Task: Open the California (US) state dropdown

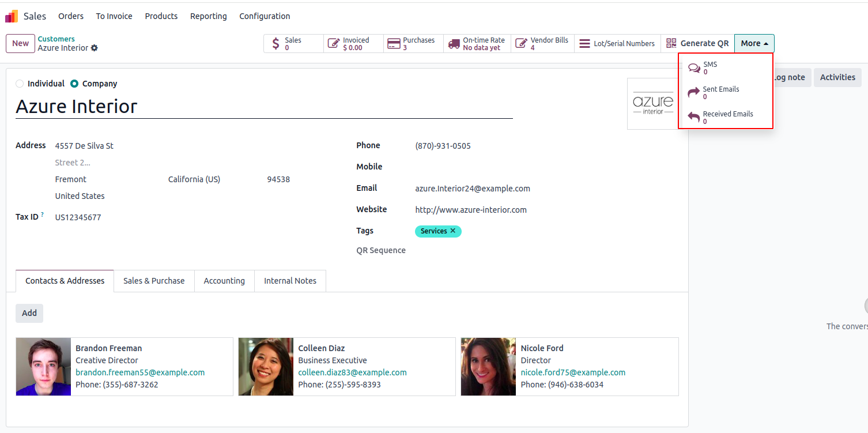Action: (x=212, y=179)
